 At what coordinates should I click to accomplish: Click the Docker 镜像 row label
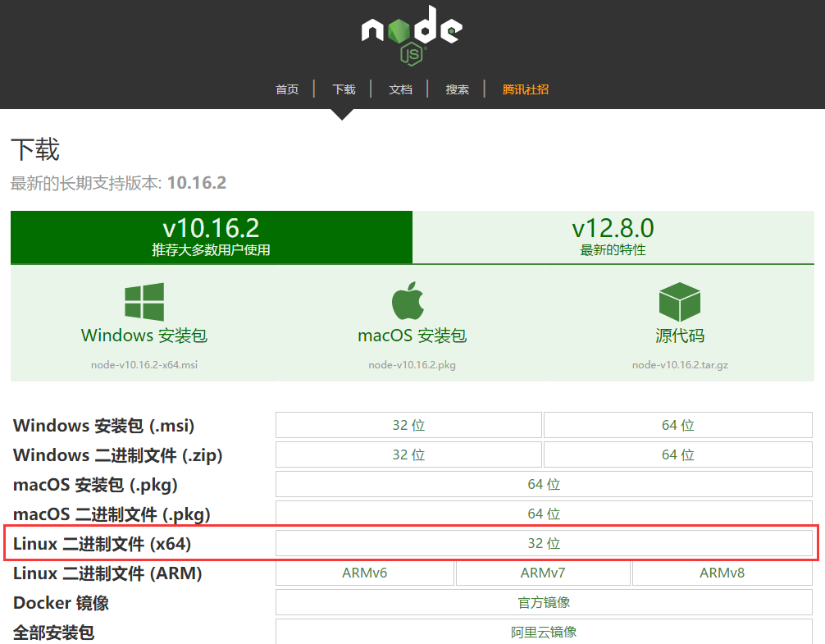click(61, 602)
